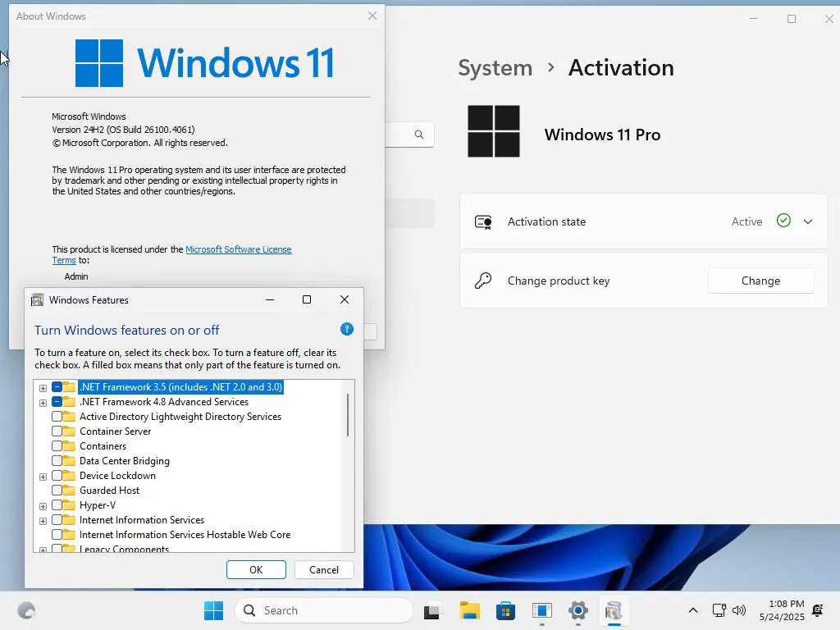Go back to System breadcrumb
This screenshot has height=630, width=840.
(495, 68)
